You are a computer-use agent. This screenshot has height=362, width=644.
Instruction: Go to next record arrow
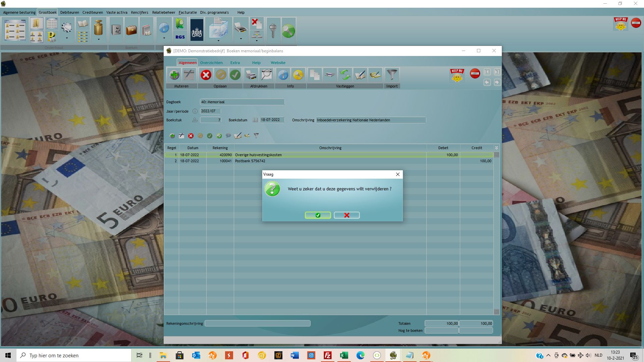(x=497, y=82)
